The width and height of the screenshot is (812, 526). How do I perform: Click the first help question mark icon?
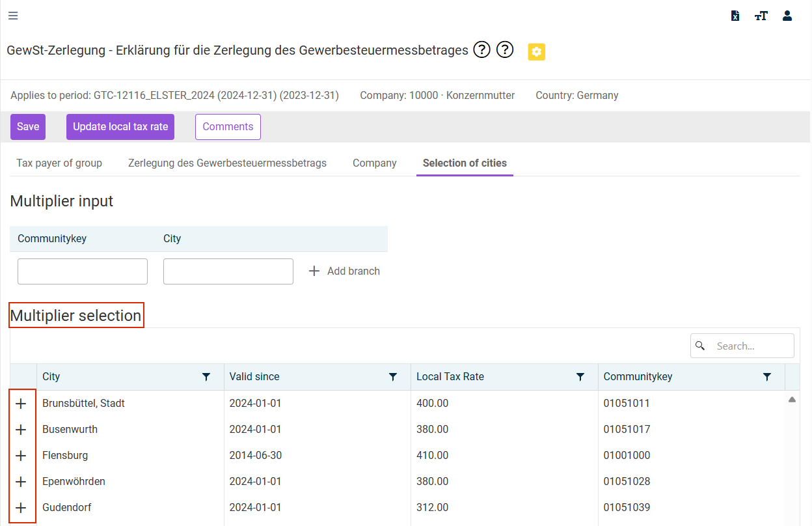(x=481, y=49)
